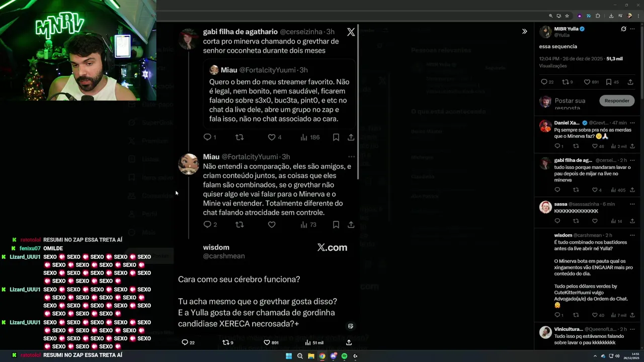Collapse the side panel with double chevron
The image size is (644, 362).
click(x=524, y=31)
